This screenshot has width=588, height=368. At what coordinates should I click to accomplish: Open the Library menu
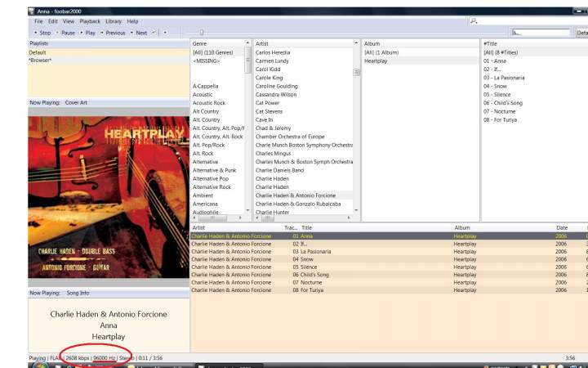pos(114,21)
